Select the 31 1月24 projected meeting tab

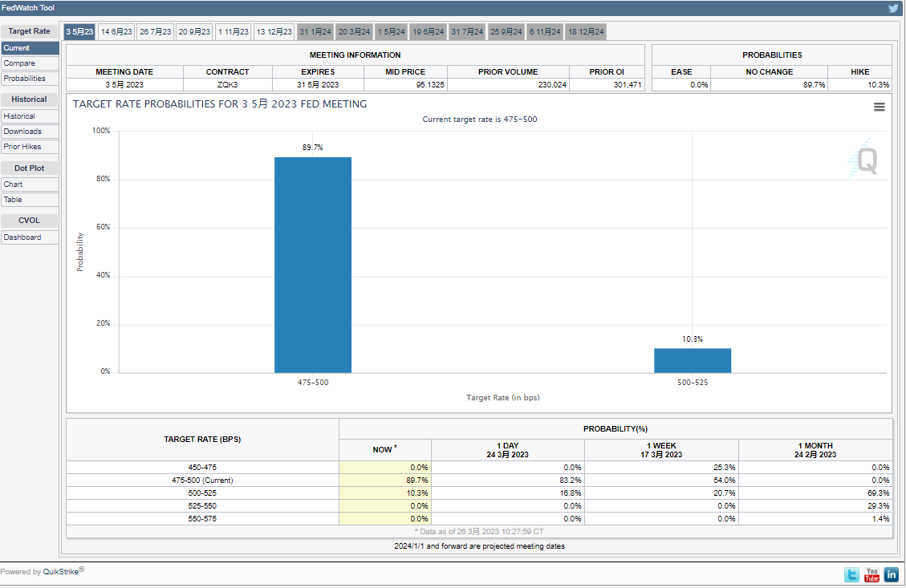(315, 32)
